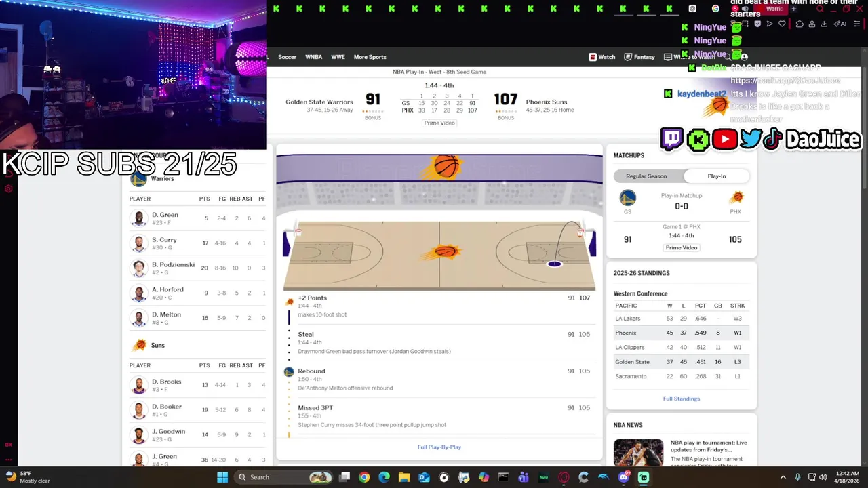Open WWE in ESPN navigation
Screen dimensions: 868x488
pyautogui.click(x=338, y=57)
